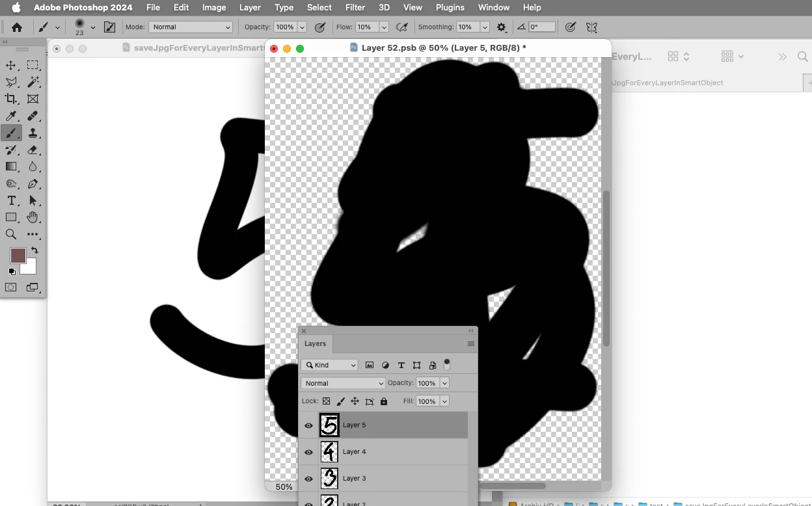
Task: Select the Gradient tool
Action: 11,166
